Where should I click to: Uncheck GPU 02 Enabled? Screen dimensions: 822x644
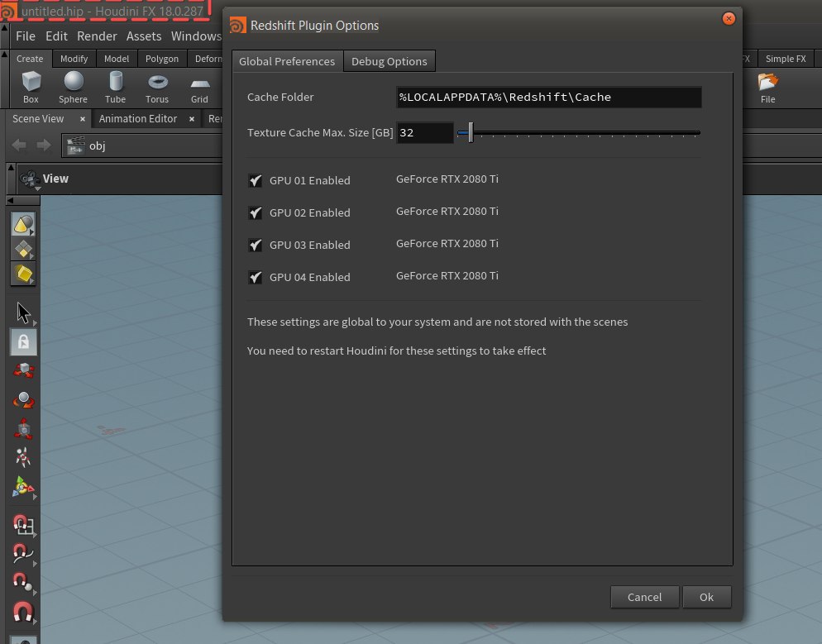pos(256,212)
